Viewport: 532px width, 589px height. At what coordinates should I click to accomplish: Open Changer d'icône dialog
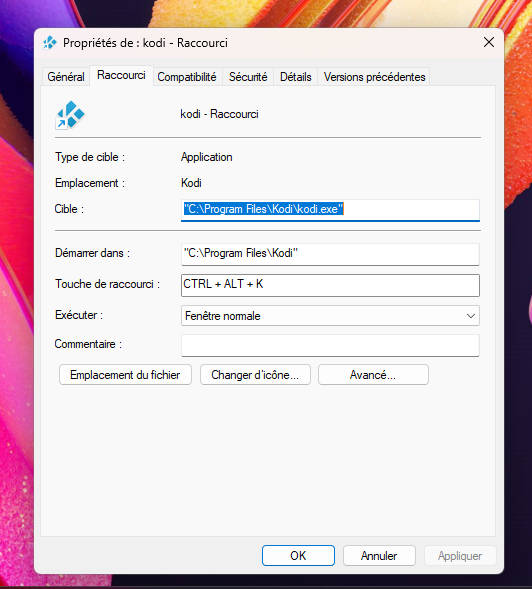(x=255, y=375)
